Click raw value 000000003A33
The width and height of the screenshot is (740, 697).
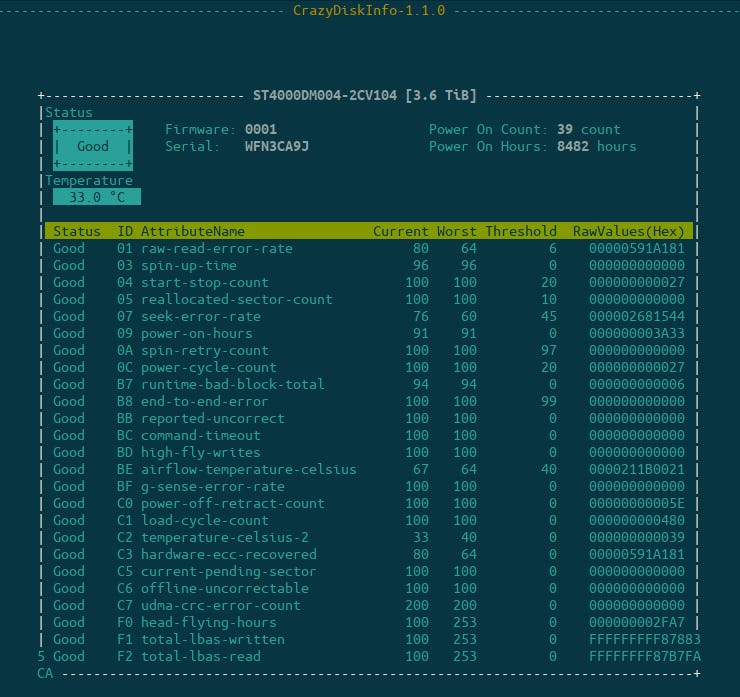point(637,333)
